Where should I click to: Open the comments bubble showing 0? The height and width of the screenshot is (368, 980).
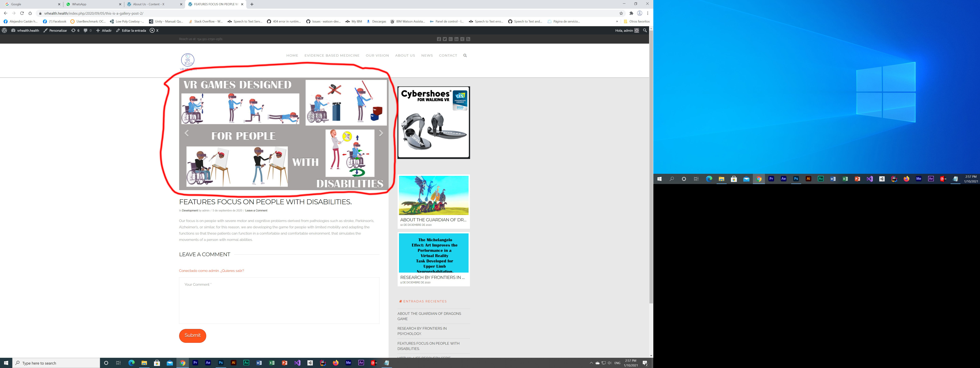pyautogui.click(x=87, y=30)
